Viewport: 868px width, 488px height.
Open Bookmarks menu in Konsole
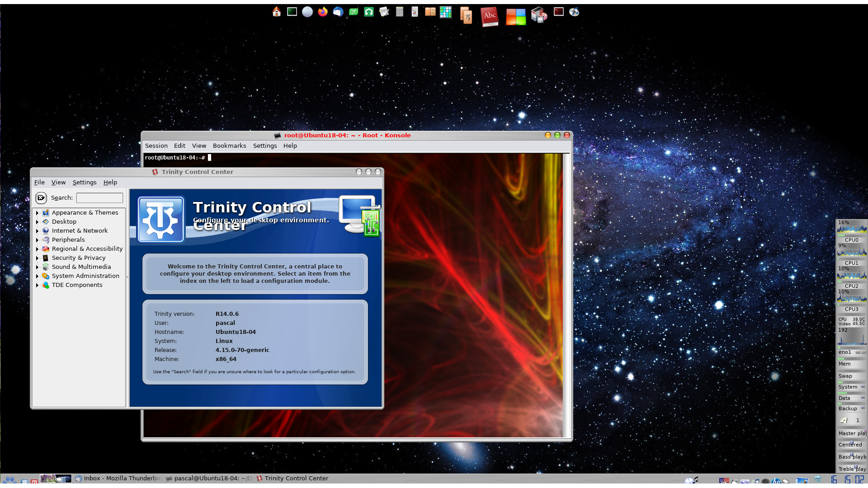point(230,145)
